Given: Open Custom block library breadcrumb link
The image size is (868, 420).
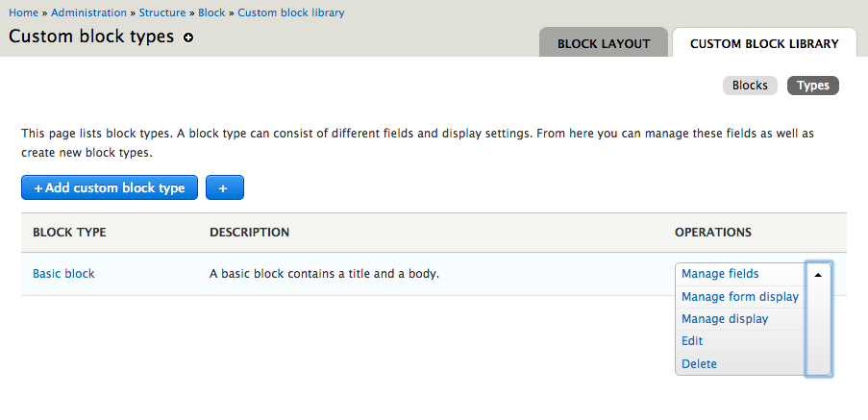Looking at the screenshot, I should (x=290, y=12).
